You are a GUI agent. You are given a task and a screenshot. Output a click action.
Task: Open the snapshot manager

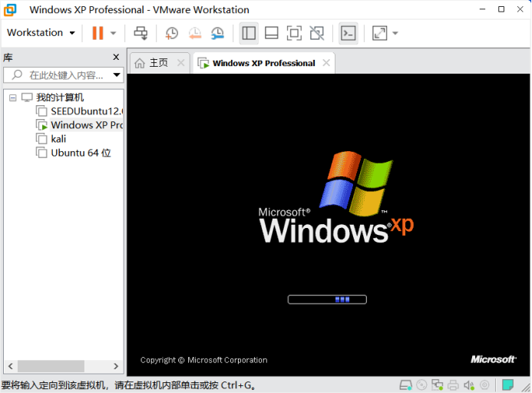(217, 33)
